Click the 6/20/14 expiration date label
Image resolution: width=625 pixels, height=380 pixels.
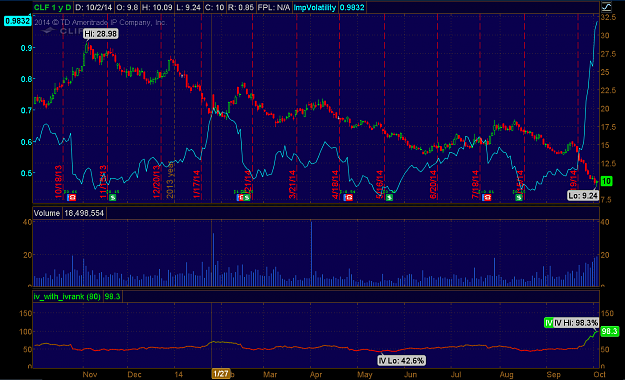(x=433, y=184)
